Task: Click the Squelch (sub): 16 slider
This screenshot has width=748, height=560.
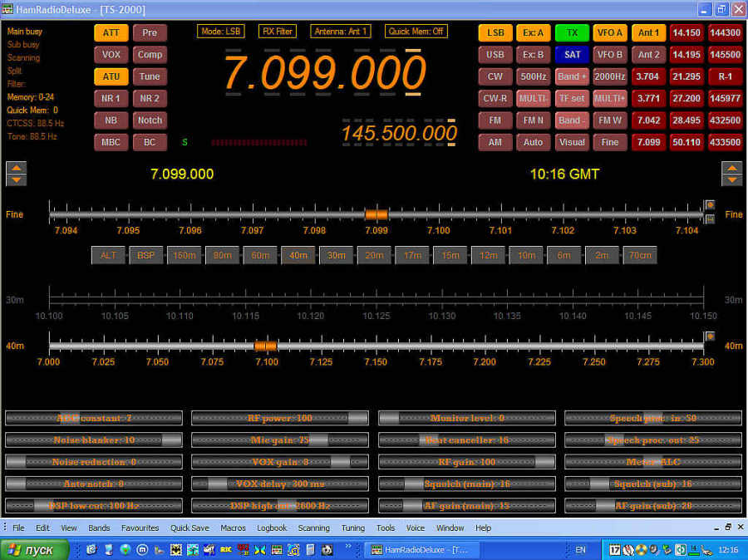Action: pyautogui.click(x=653, y=484)
